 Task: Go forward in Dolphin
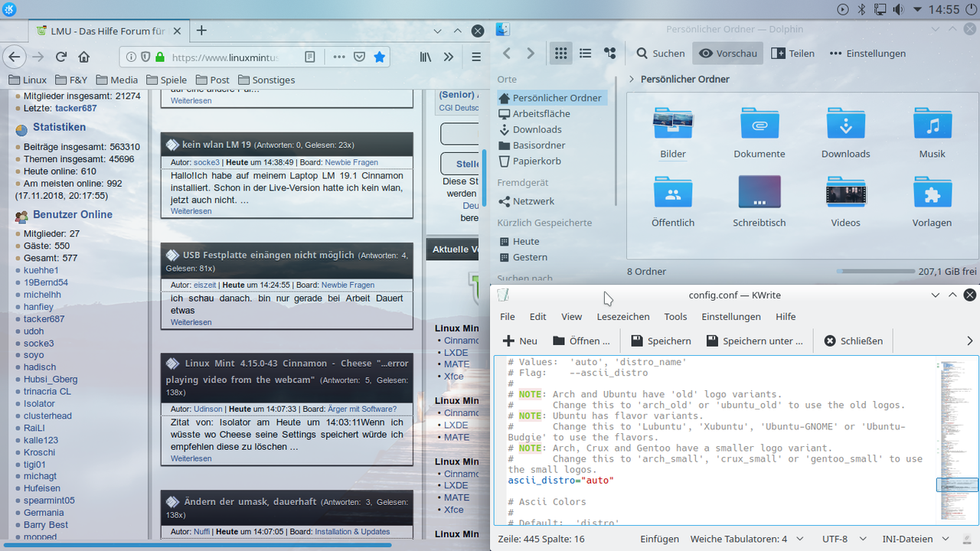[531, 54]
